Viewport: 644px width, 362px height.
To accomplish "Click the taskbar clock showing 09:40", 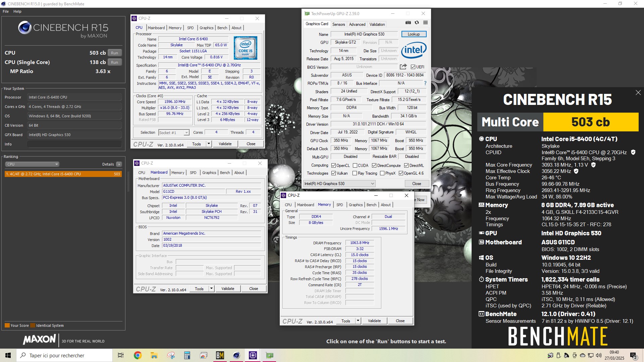I will pyautogui.click(x=614, y=355).
